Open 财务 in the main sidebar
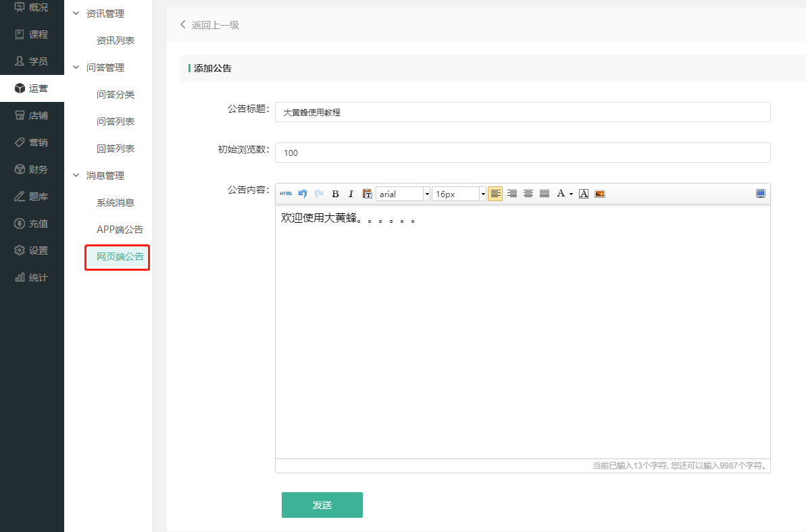Screen dimensions: 806x532 click(32, 169)
